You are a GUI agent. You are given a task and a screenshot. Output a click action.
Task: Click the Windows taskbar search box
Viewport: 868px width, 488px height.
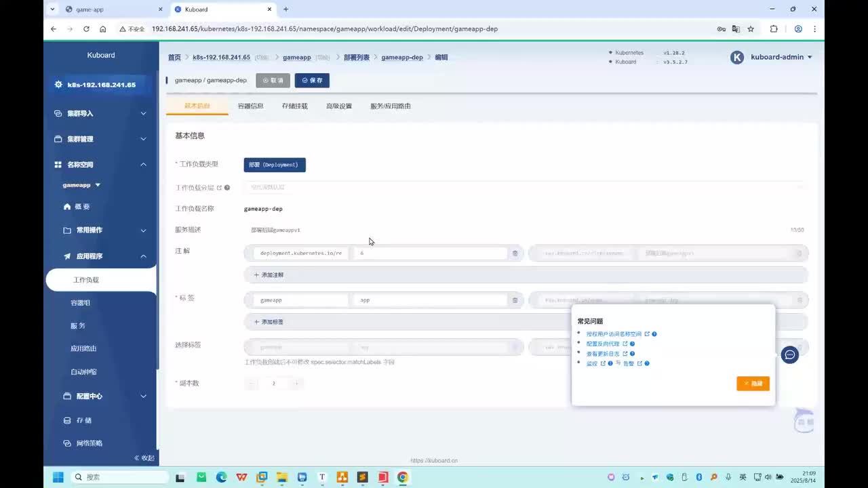pos(120,477)
